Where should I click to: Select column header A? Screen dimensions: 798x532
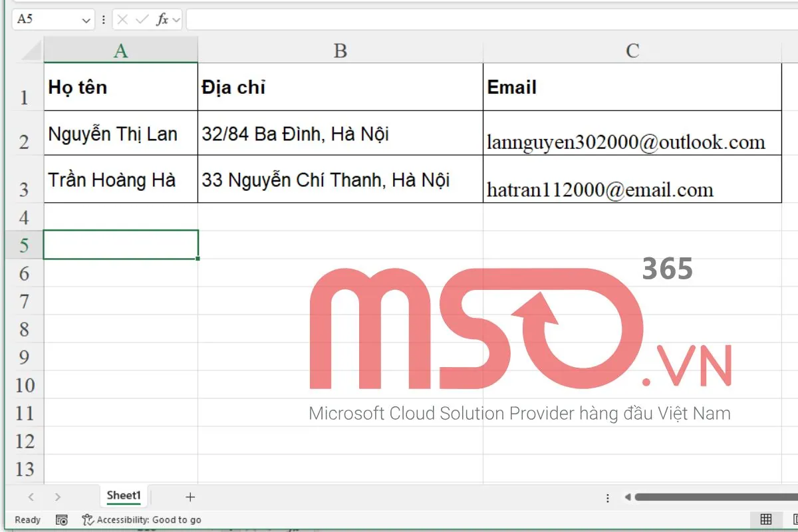tap(120, 50)
